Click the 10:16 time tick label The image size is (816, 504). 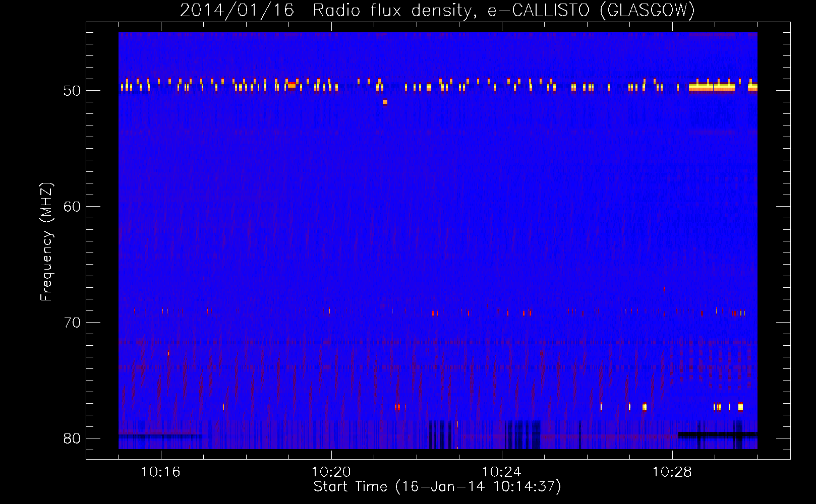point(161,472)
